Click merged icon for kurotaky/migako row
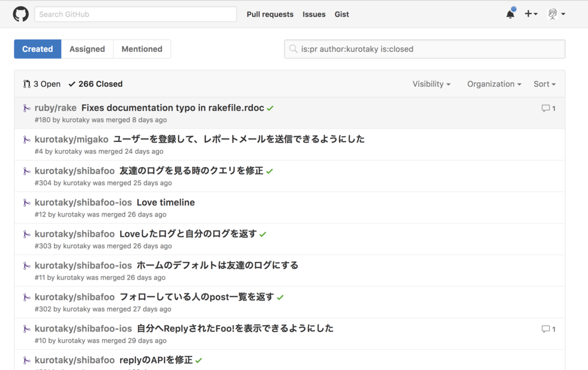The height and width of the screenshot is (370, 588). pyautogui.click(x=26, y=140)
